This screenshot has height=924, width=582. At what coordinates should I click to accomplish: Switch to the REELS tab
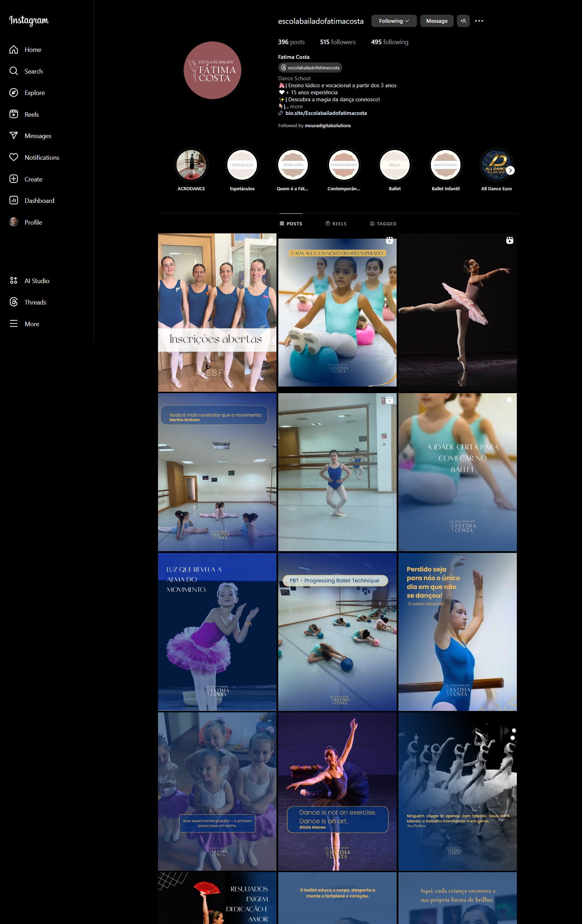pos(336,223)
